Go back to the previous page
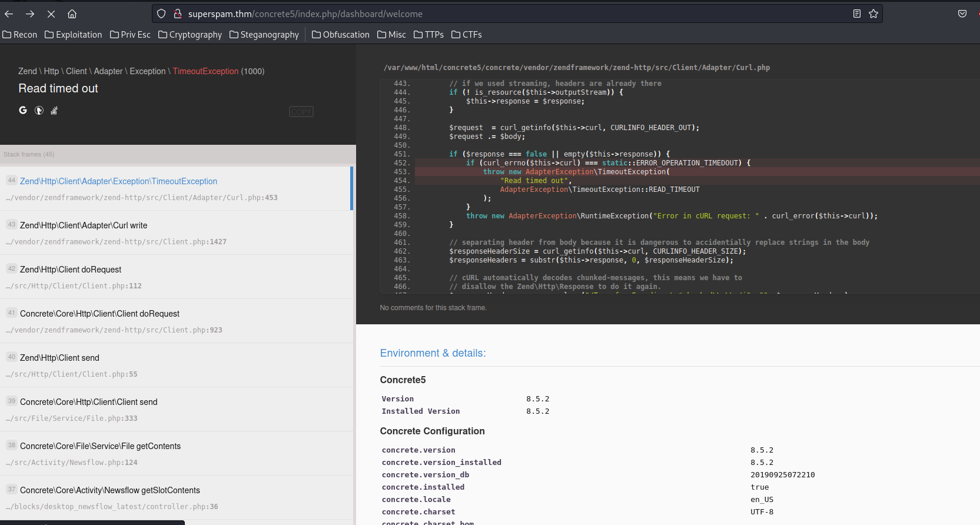The width and height of the screenshot is (980, 525). pos(9,14)
